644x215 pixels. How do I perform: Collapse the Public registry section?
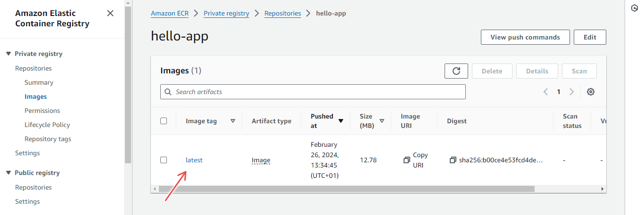coord(8,173)
